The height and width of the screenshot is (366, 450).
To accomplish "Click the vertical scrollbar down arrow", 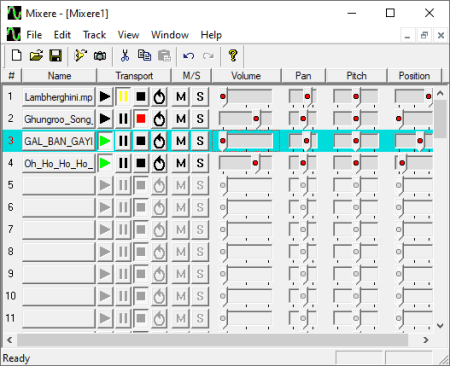I will pos(440,325).
